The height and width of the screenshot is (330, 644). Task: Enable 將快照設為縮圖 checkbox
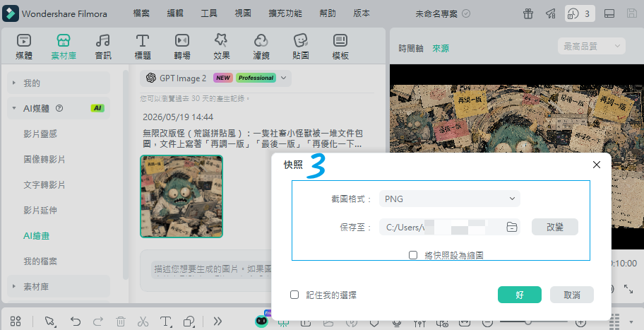pyautogui.click(x=413, y=255)
